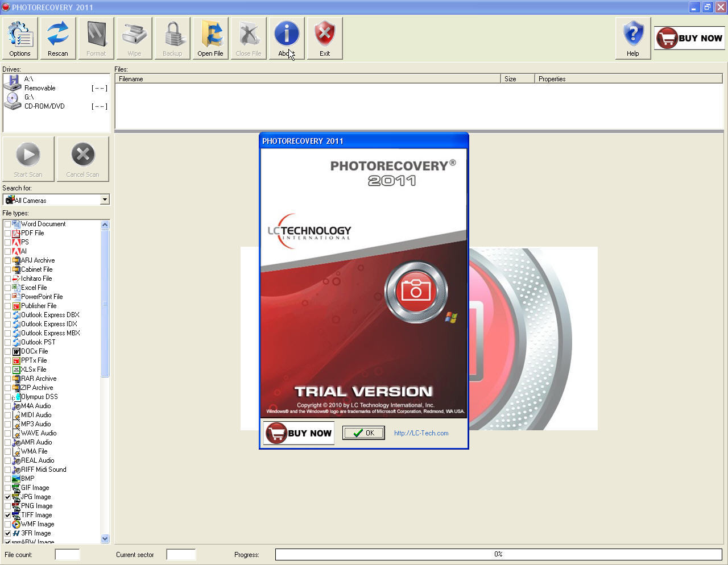
Task: Open the Options toolbar button
Action: [x=20, y=38]
